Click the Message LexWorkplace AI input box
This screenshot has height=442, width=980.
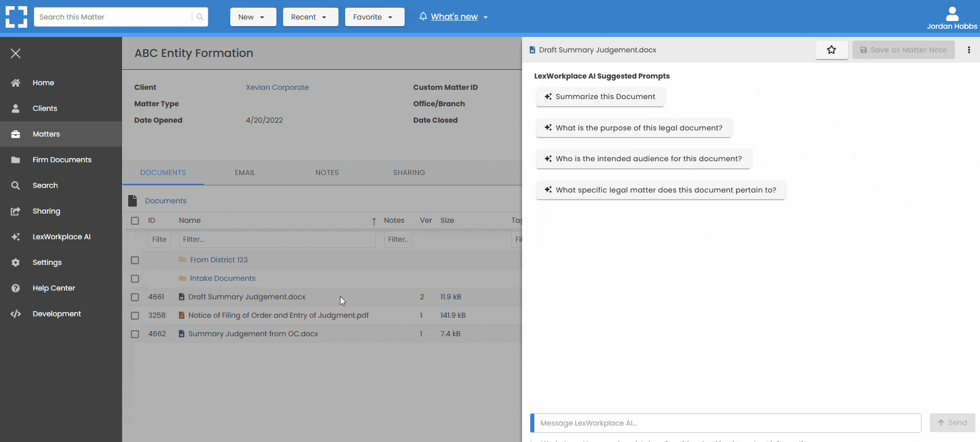point(726,423)
